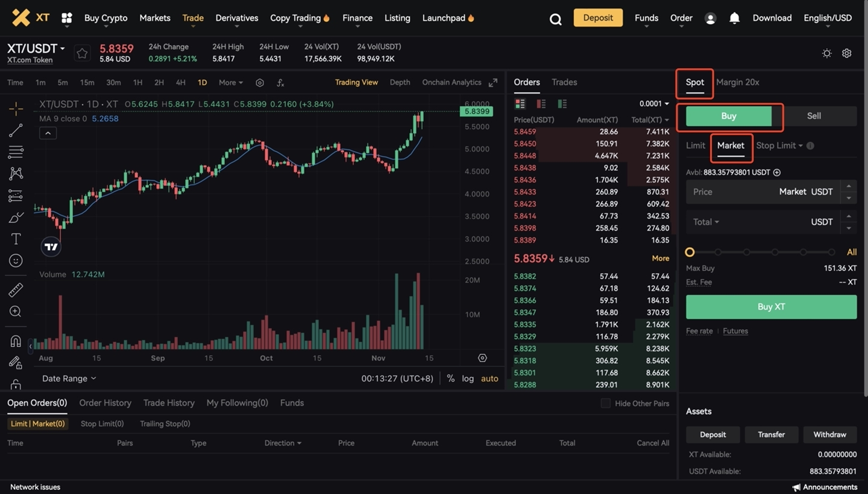
Task: Show both bids and asks order book view
Action: pyautogui.click(x=520, y=104)
